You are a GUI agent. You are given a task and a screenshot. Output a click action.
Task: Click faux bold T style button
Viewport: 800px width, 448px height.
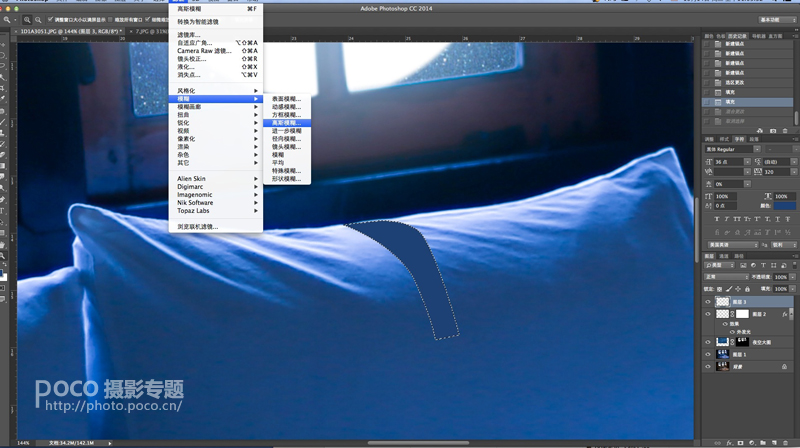point(716,219)
